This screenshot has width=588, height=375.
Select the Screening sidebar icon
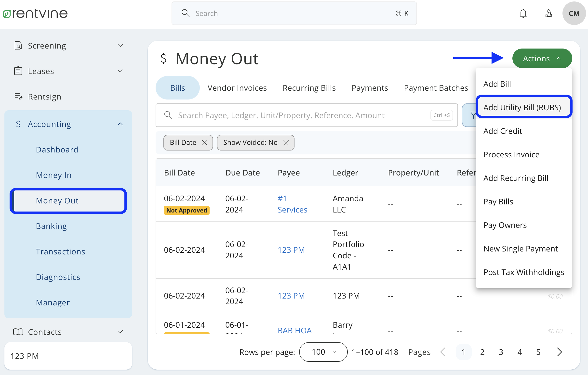click(x=18, y=46)
